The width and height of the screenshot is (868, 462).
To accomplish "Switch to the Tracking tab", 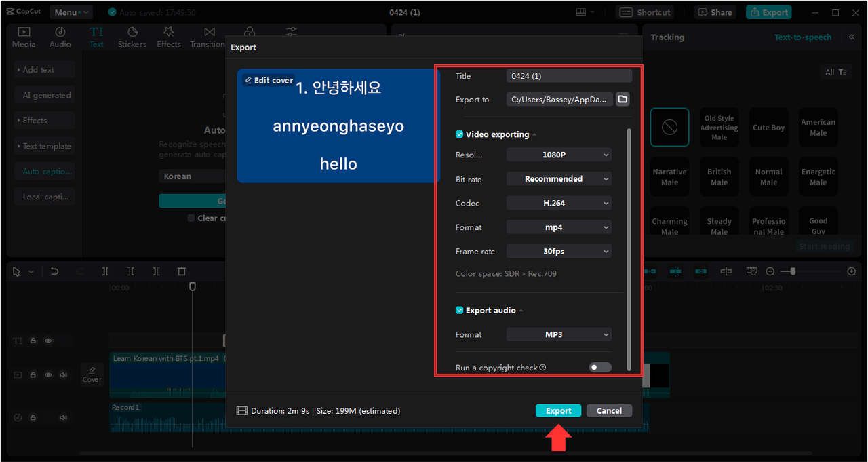I will click(667, 37).
